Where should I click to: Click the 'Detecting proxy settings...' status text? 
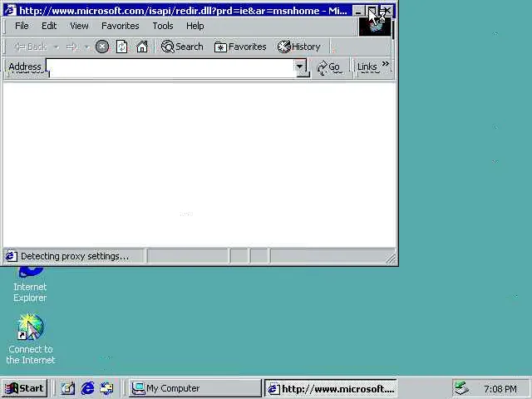75,256
